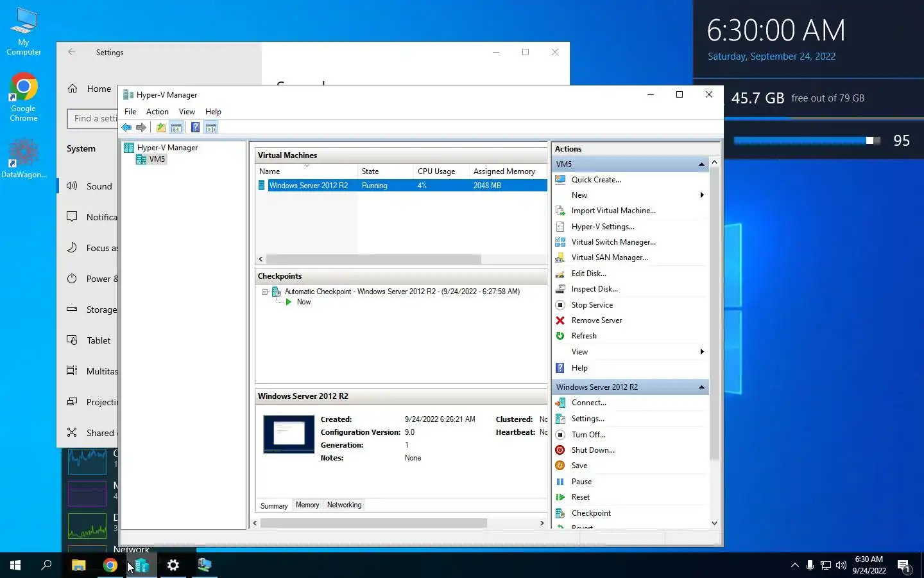Open File Explorer from the taskbar
This screenshot has height=578, width=924.
pyautogui.click(x=78, y=565)
